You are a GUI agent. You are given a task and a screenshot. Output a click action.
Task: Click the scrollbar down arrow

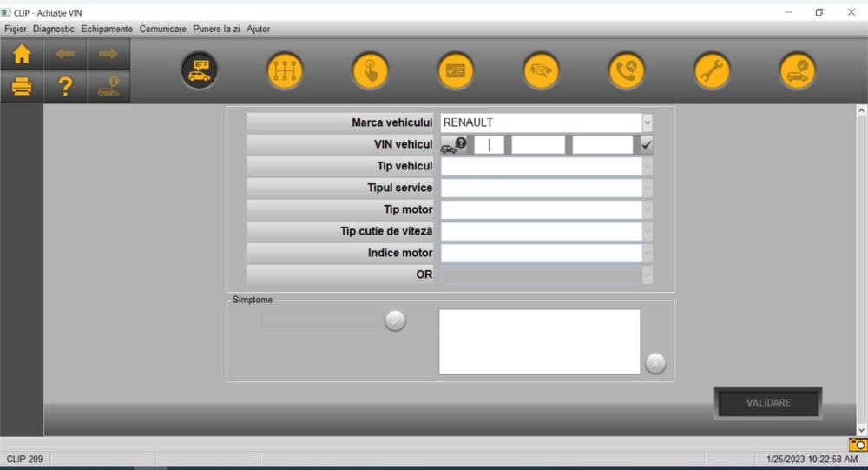click(861, 429)
